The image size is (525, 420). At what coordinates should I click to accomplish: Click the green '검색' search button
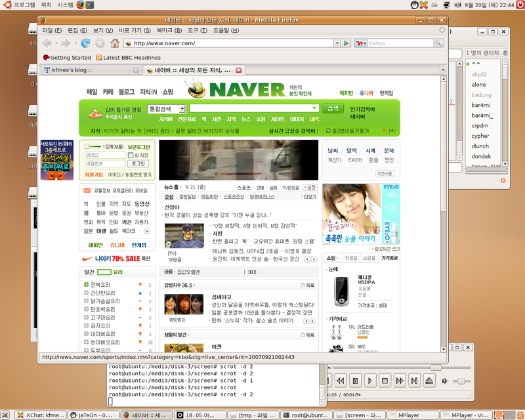click(333, 108)
